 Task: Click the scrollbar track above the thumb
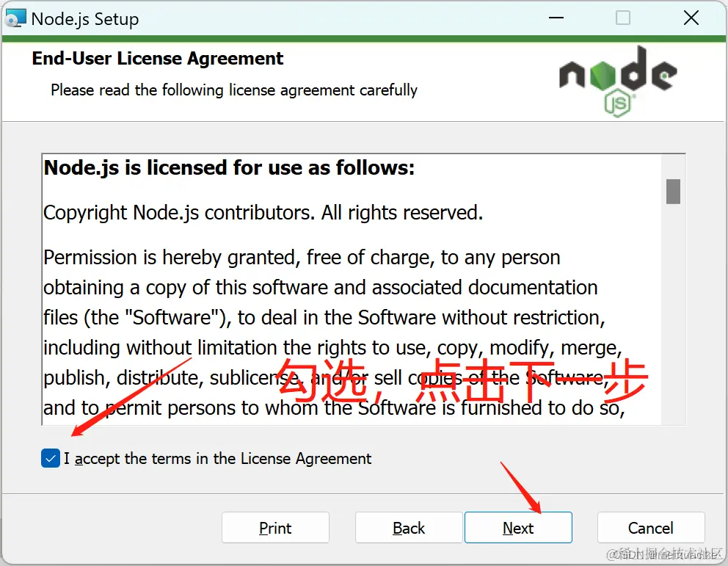(673, 166)
